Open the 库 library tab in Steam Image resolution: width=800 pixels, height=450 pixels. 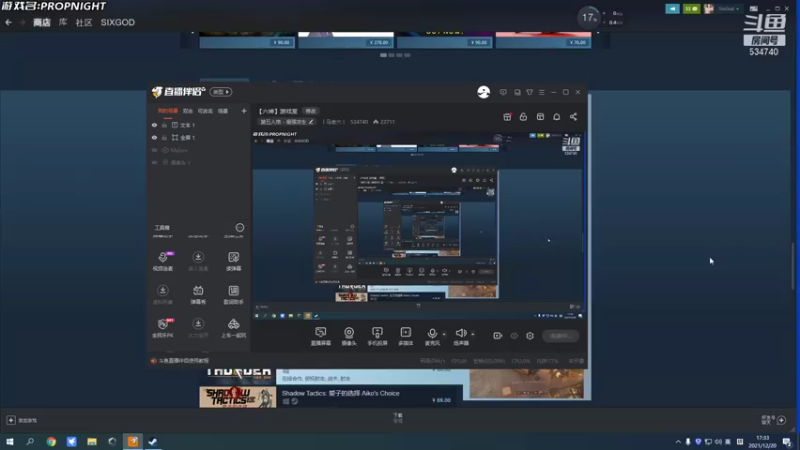pos(63,22)
